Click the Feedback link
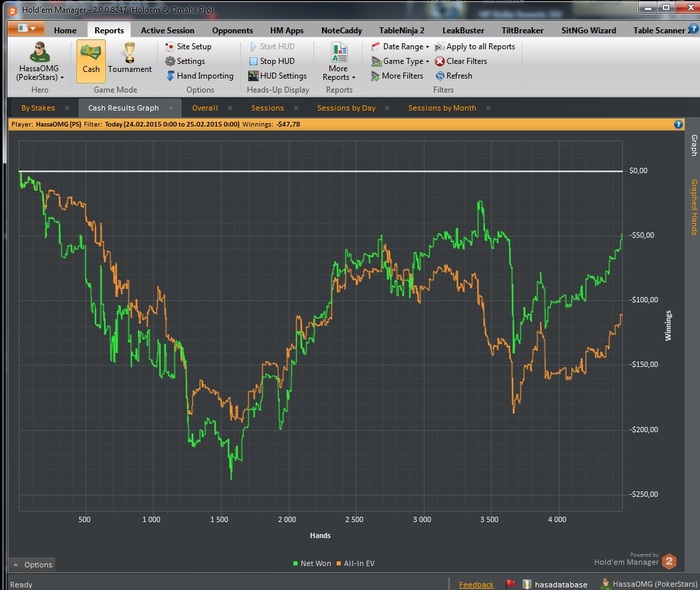Viewport: 700px width, 590px height. (x=476, y=584)
